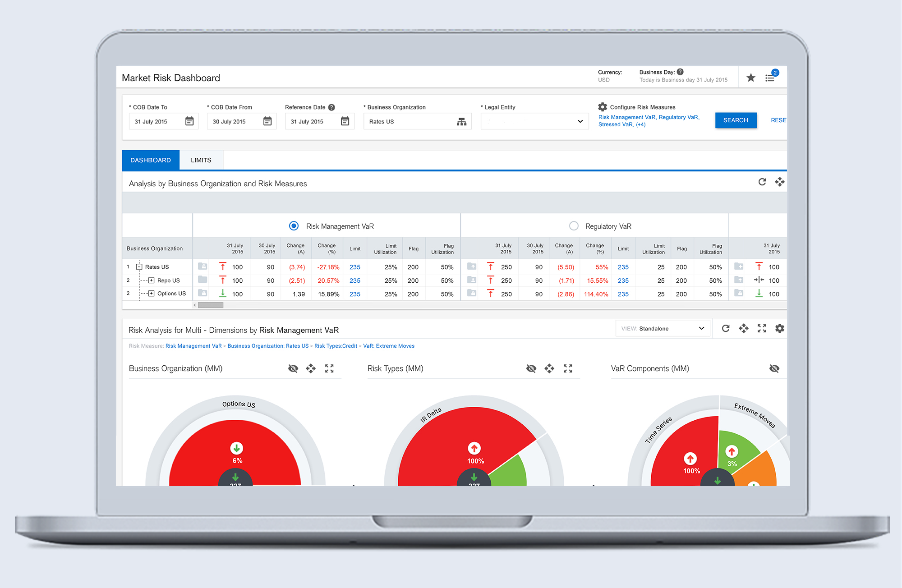Fullscreen the Business Organization (MM) chart
This screenshot has width=902, height=588.
point(329,368)
